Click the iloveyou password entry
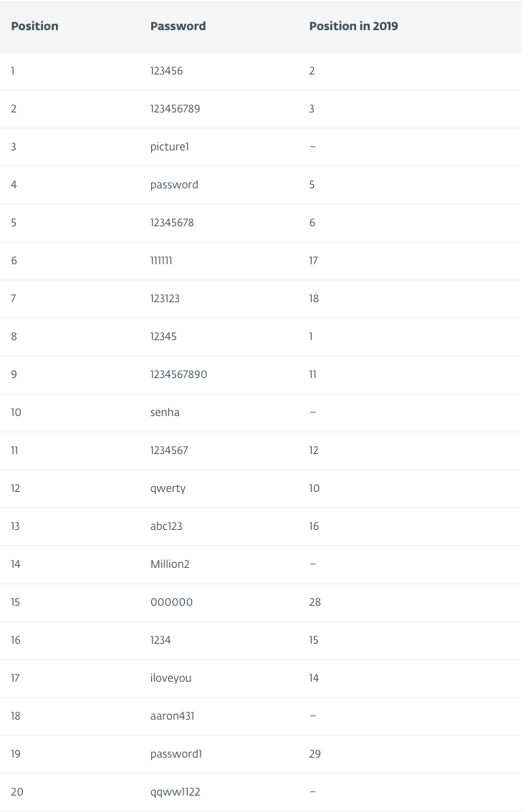This screenshot has width=523, height=812. 171,678
